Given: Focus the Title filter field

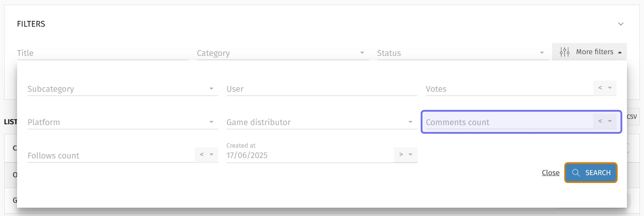Looking at the screenshot, I should point(103,53).
